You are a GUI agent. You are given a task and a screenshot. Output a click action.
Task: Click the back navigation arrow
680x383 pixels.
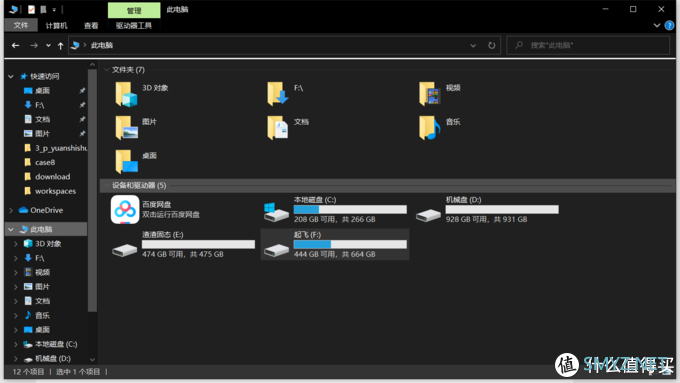[x=16, y=46]
